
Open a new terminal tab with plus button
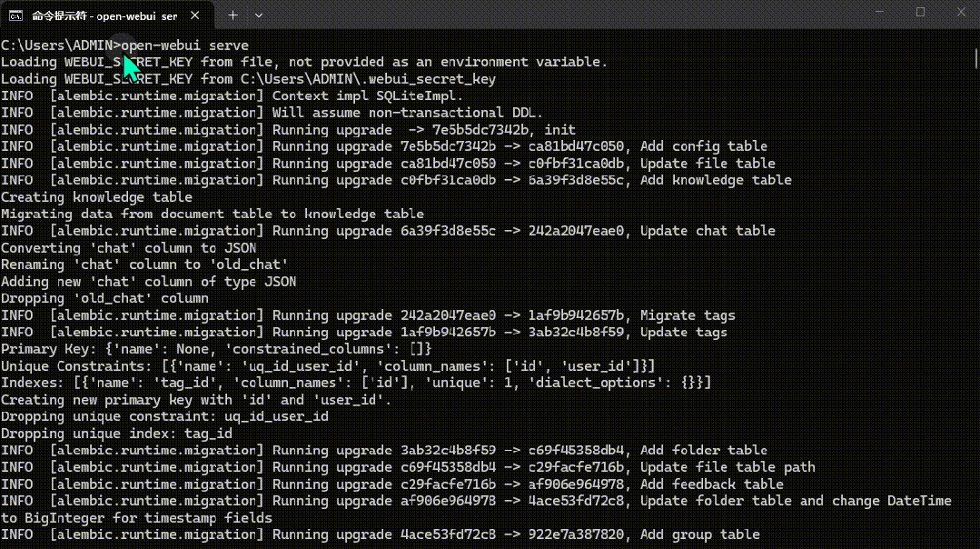(x=233, y=15)
